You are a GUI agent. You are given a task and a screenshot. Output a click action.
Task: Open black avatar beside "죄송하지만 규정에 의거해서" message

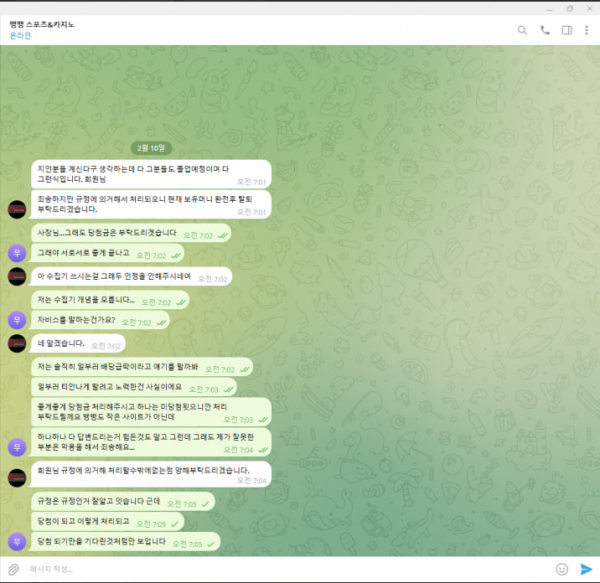(17, 209)
